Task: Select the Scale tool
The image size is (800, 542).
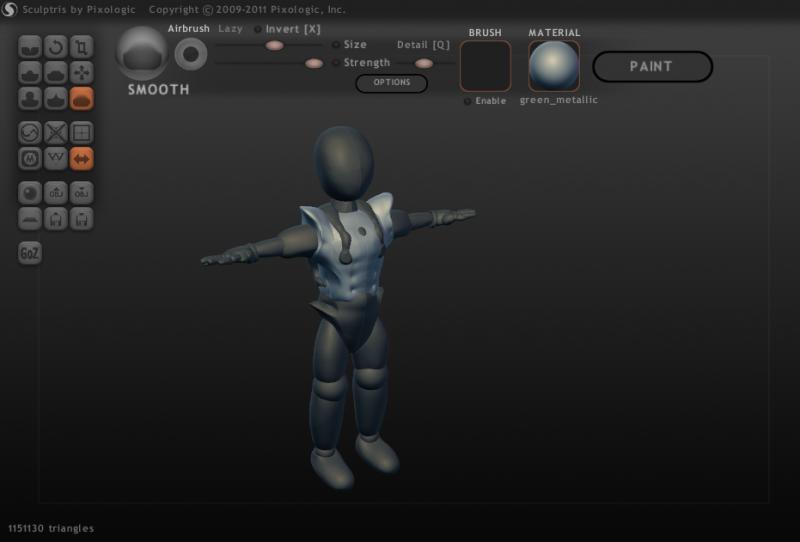Action: point(82,47)
